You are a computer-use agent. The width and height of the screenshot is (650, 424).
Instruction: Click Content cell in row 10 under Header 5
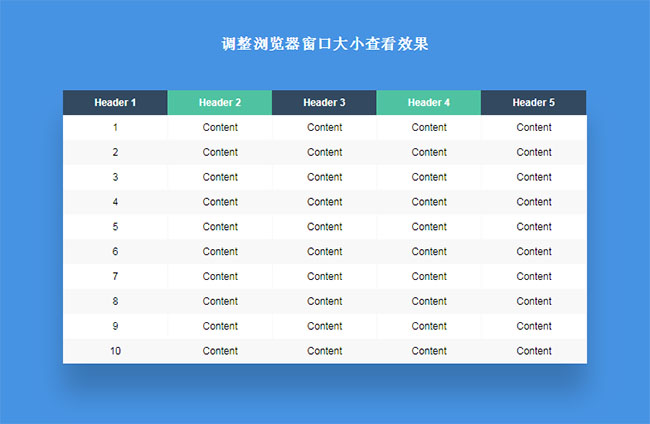pyautogui.click(x=533, y=351)
